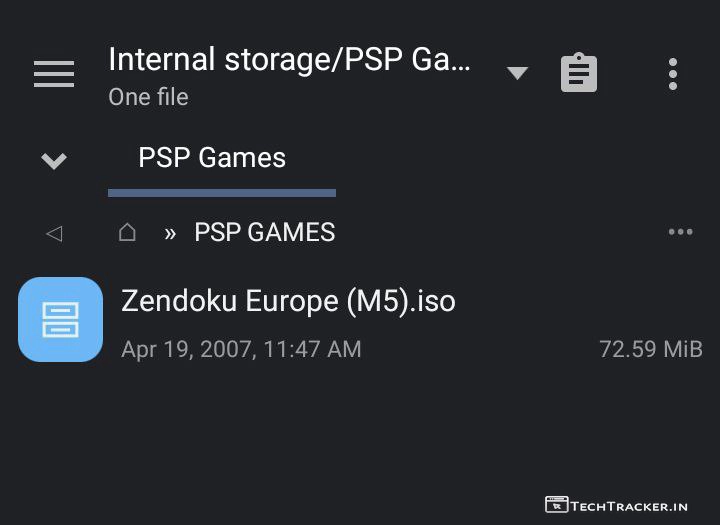Click the left-pointing back triangle
This screenshot has height=525, width=720.
tap(54, 233)
